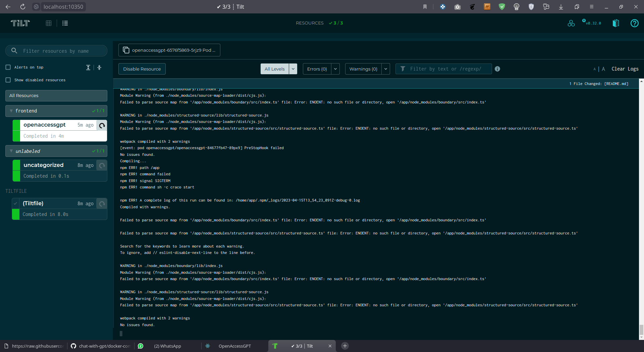Image resolution: width=644 pixels, height=352 pixels.
Task: Show the filter info tooltip icon
Action: point(497,69)
